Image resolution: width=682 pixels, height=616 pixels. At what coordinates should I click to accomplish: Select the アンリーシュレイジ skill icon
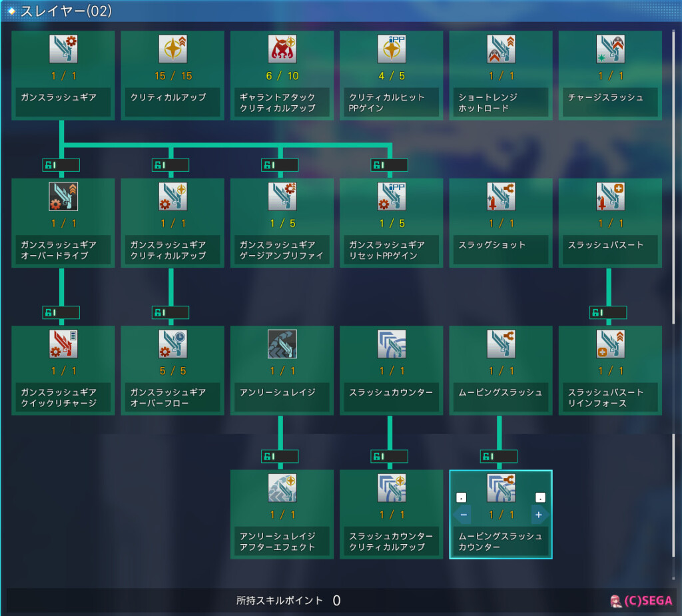(x=282, y=345)
